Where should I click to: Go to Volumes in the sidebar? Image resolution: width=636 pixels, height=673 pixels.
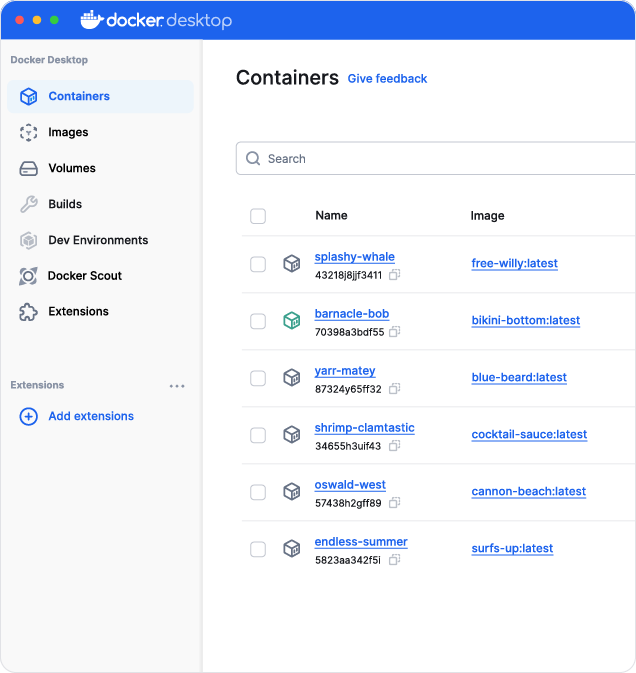point(72,168)
